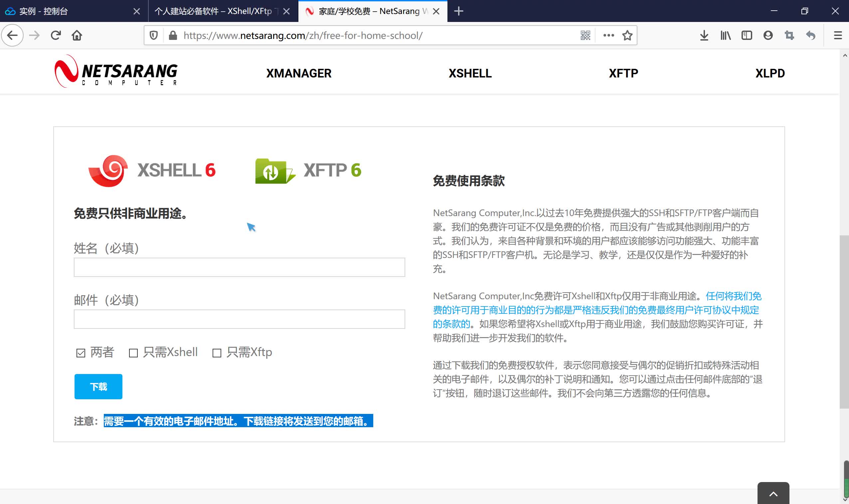Check the 只需Xshell option
Screen dimensions: 849x504
coord(133,353)
